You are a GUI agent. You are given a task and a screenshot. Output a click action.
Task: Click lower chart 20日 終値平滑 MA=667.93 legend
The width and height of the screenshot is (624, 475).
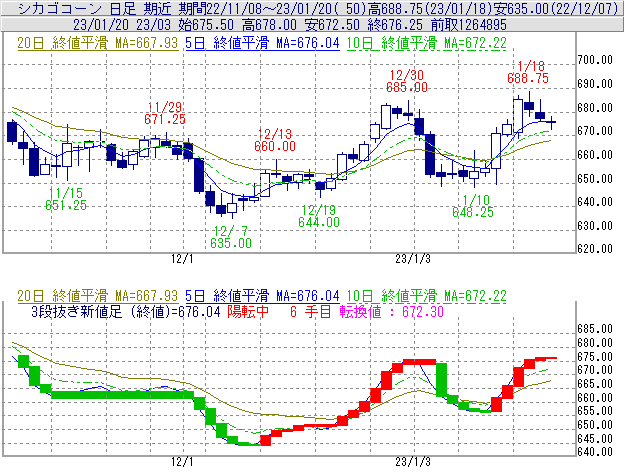coord(98,296)
